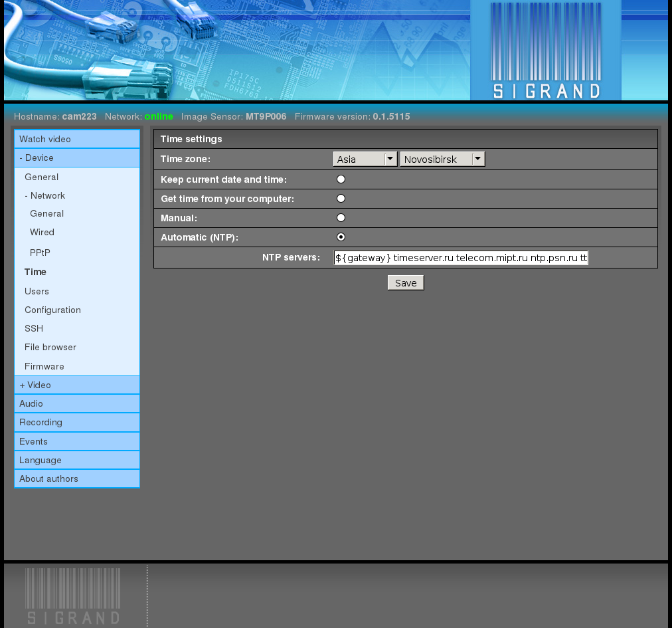Collapse the Device menu section
The height and width of the screenshot is (628, 672).
[77, 158]
